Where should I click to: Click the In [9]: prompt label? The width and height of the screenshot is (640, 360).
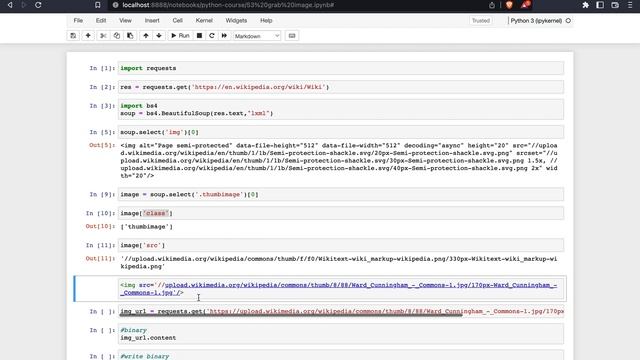tap(102, 194)
